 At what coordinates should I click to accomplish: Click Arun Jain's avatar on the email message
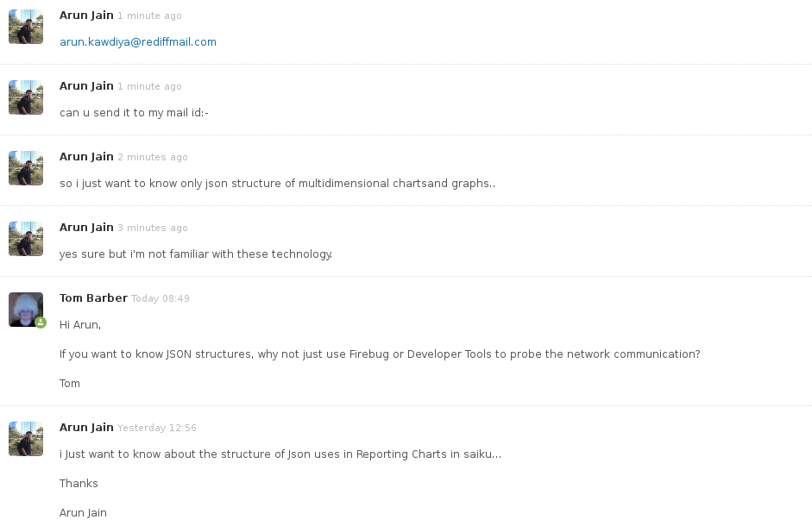26,27
